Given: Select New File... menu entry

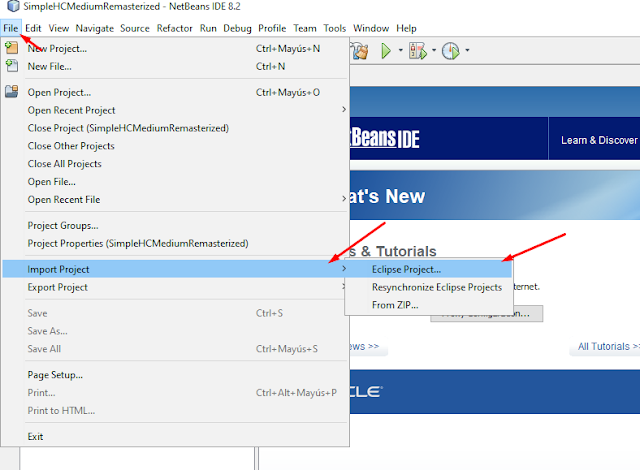Looking at the screenshot, I should pos(176,66).
